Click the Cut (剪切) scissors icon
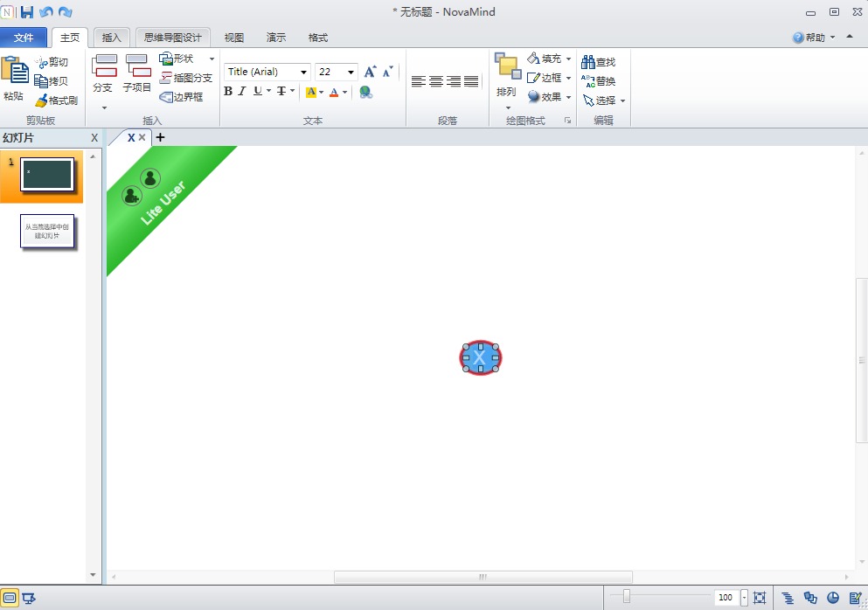Screen dimensions: 868x610 (x=41, y=62)
